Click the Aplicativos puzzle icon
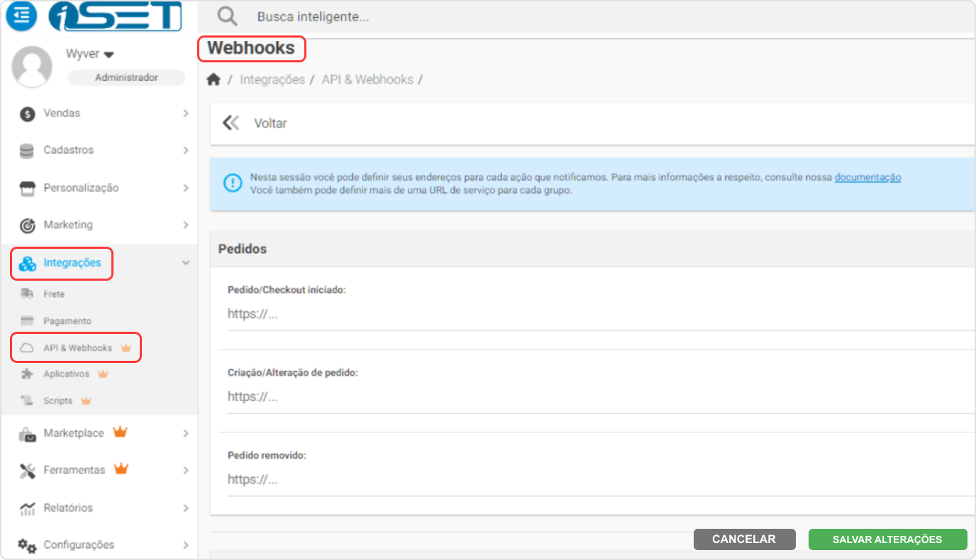 (x=27, y=374)
